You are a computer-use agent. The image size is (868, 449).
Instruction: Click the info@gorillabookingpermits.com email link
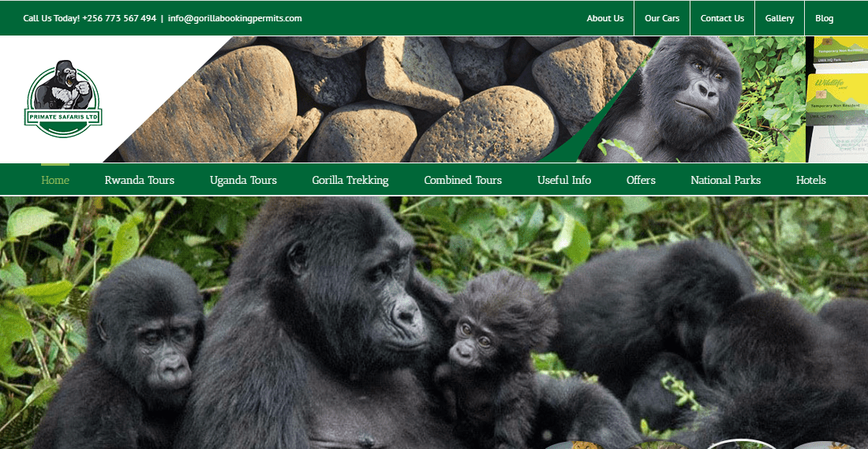234,18
